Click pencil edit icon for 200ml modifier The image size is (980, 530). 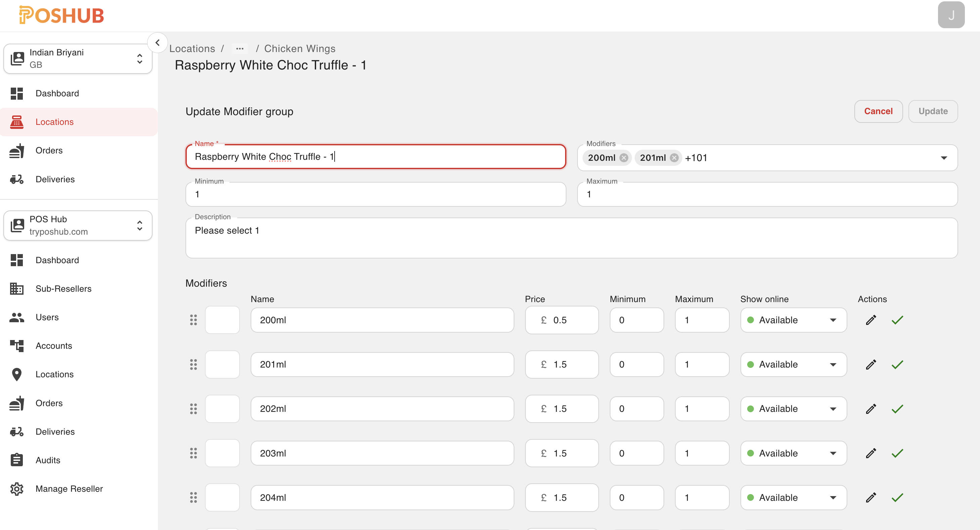pyautogui.click(x=871, y=320)
